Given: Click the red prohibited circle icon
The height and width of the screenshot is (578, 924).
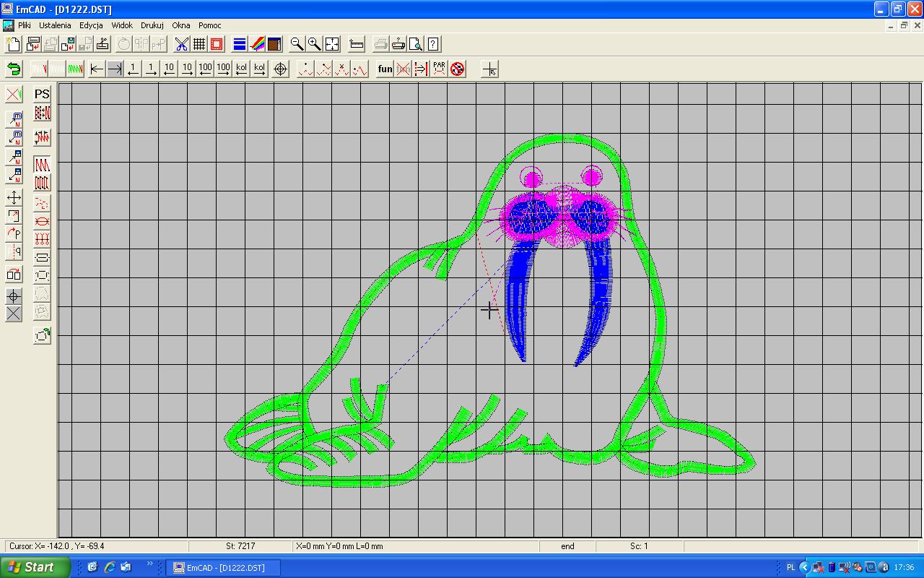Looking at the screenshot, I should 458,69.
